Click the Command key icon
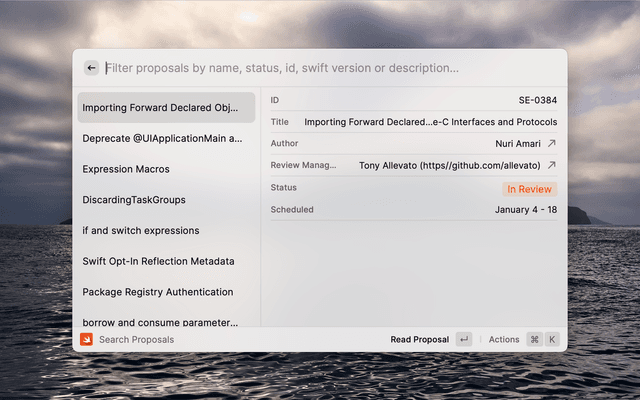 (534, 339)
